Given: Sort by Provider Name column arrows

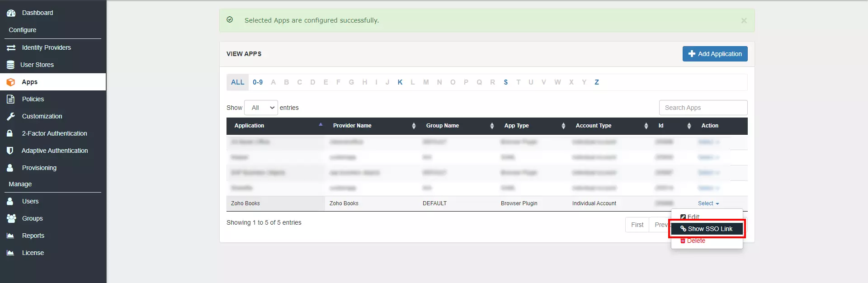Looking at the screenshot, I should pyautogui.click(x=414, y=126).
